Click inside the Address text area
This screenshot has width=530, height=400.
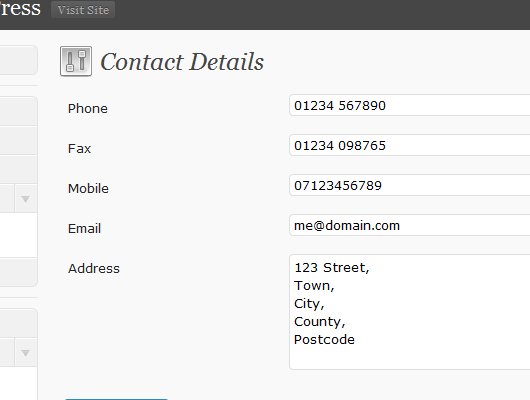409,312
